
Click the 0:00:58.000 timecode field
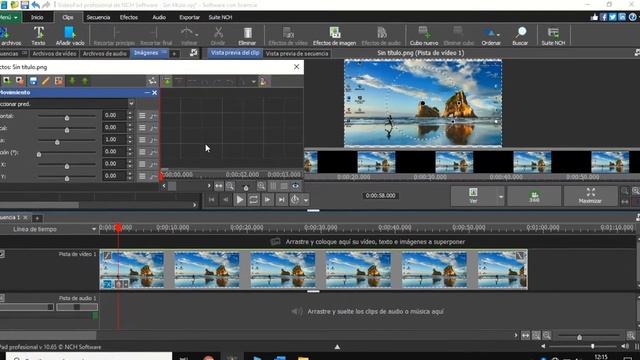(380, 196)
